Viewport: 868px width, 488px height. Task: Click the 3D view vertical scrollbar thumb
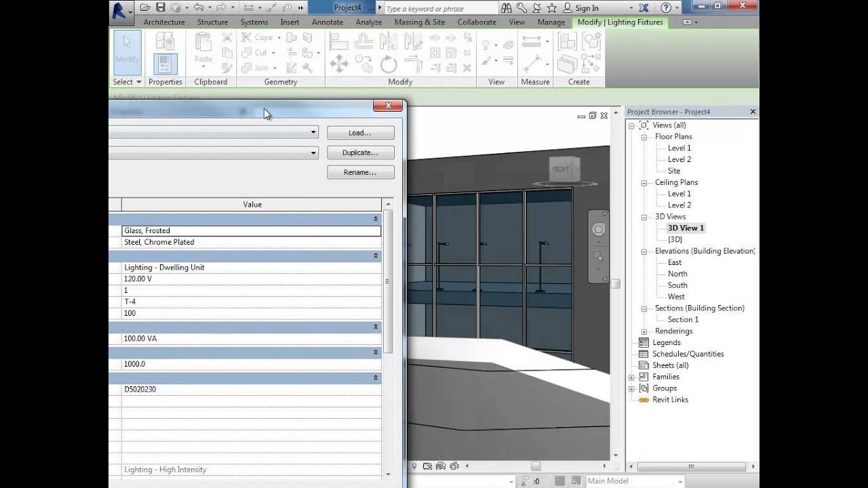pos(615,284)
